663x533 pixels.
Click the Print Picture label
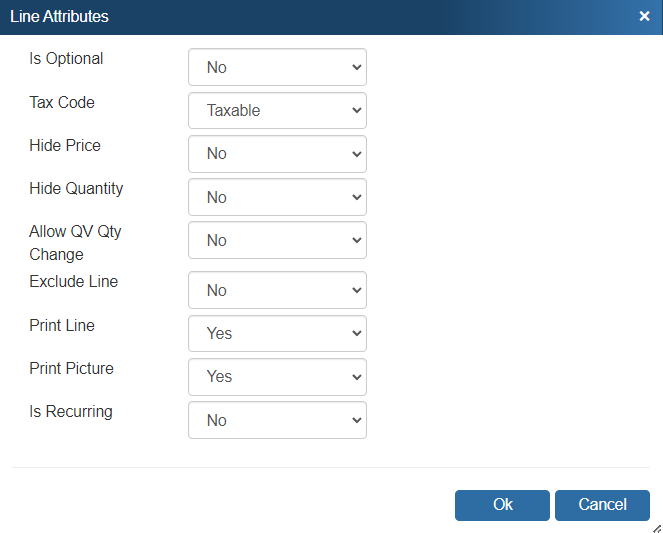[71, 368]
